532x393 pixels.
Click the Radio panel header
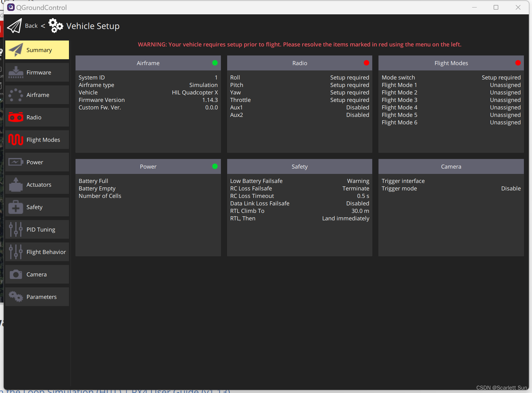tap(300, 63)
